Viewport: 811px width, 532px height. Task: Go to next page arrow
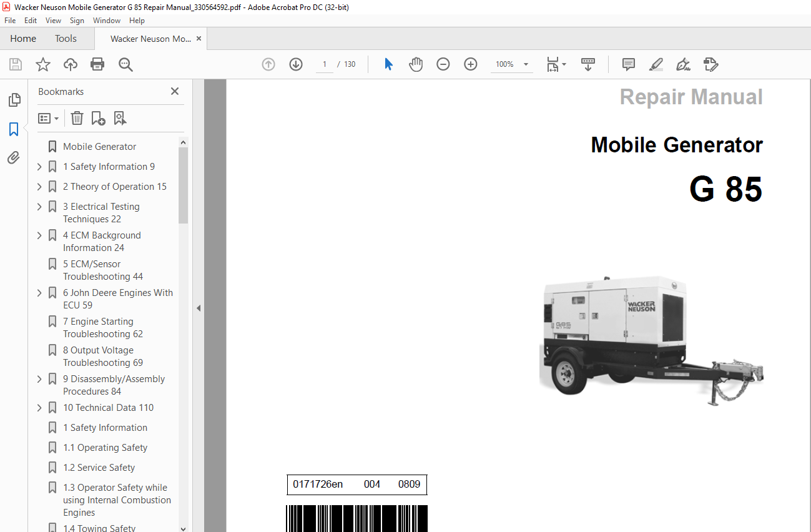[296, 64]
